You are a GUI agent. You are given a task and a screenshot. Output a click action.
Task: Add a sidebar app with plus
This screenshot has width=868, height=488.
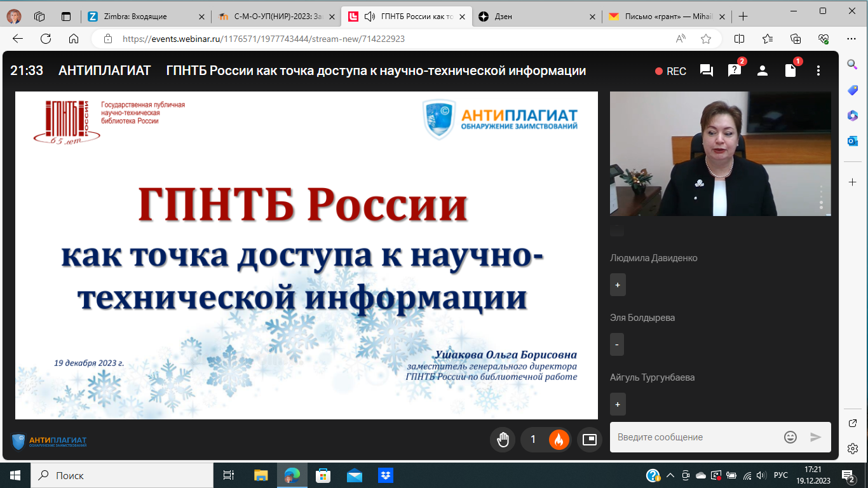pyautogui.click(x=853, y=182)
